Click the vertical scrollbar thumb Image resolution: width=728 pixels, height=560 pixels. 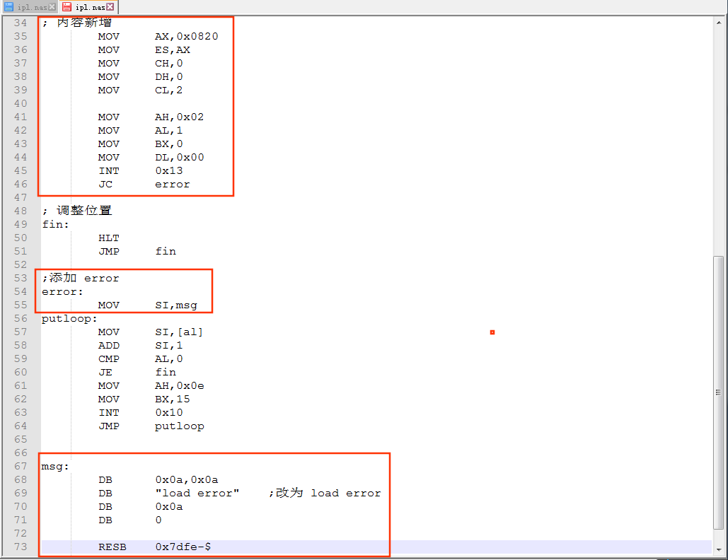[x=719, y=392]
